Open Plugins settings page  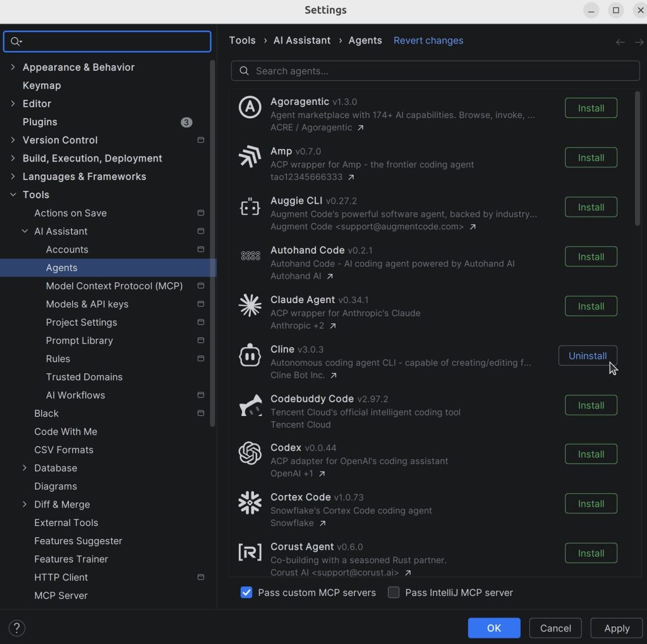pos(40,122)
